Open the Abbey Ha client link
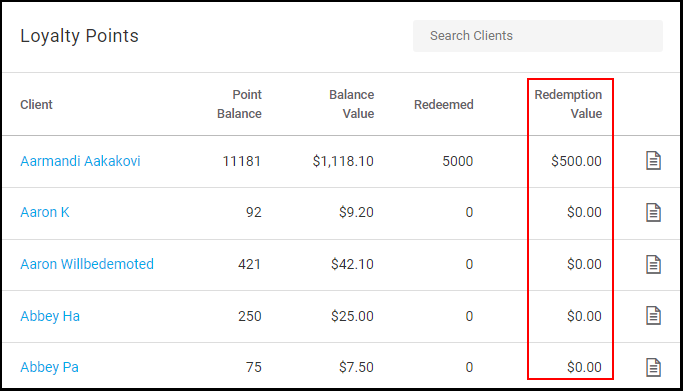 point(50,316)
